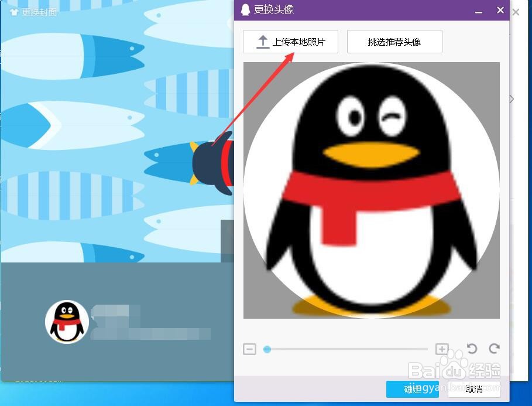Zoom in using the plus icon
The width and height of the screenshot is (532, 406).
(442, 349)
